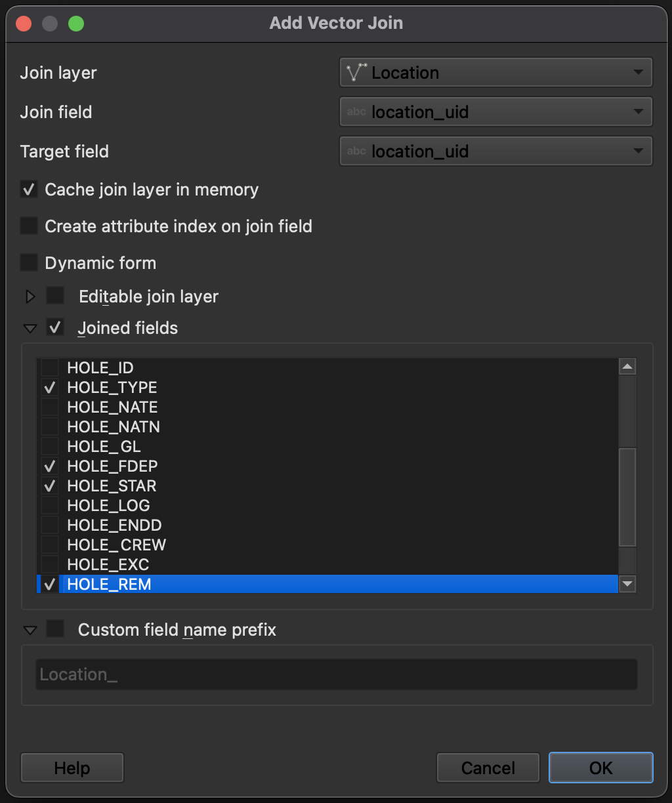Enable Create attribute index on join field
The height and width of the screenshot is (803, 672).
[28, 226]
